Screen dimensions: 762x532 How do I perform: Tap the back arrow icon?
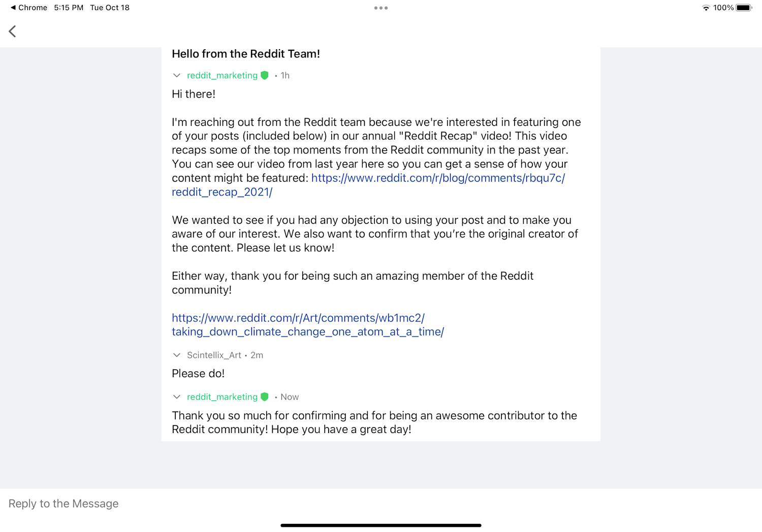[13, 31]
